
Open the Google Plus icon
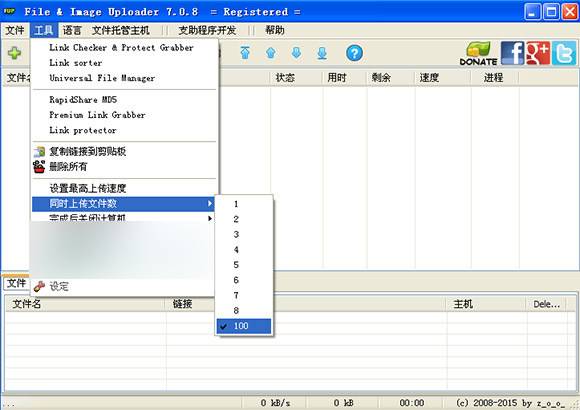[x=538, y=53]
